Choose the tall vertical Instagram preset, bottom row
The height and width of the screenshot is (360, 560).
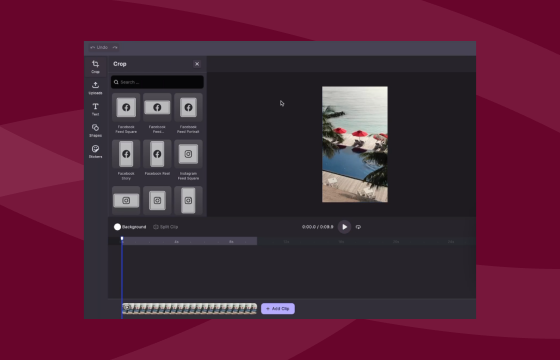tap(188, 200)
